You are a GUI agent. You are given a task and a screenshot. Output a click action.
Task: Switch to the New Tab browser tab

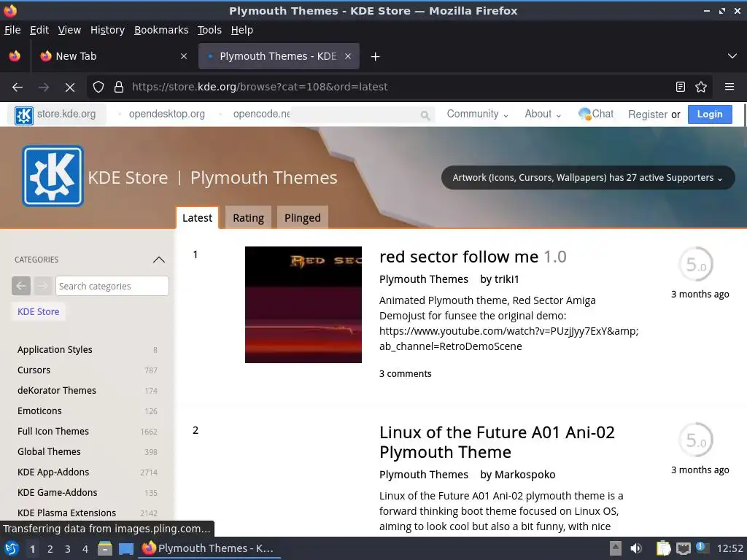[113, 56]
